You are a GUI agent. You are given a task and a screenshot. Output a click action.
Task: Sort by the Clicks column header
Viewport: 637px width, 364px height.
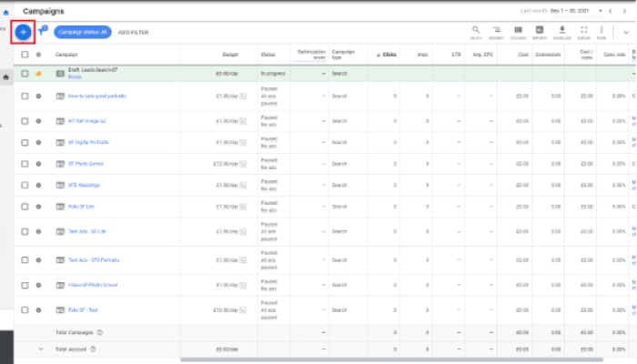pyautogui.click(x=387, y=55)
